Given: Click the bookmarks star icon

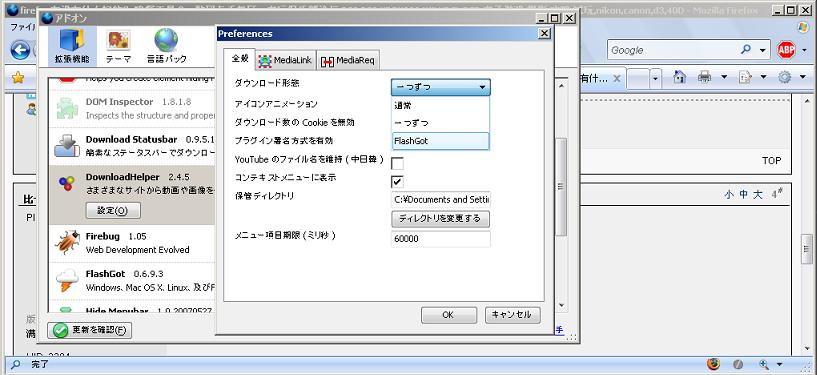Looking at the screenshot, I should pyautogui.click(x=18, y=78).
